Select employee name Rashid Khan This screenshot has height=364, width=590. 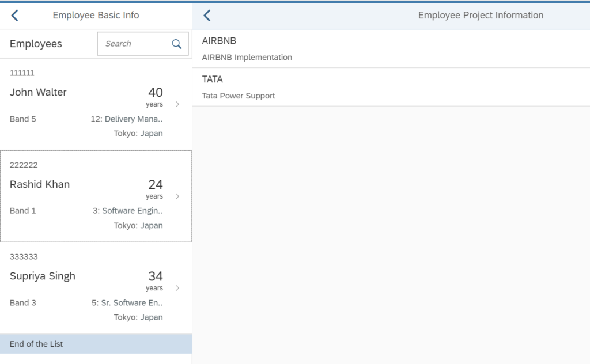(40, 184)
